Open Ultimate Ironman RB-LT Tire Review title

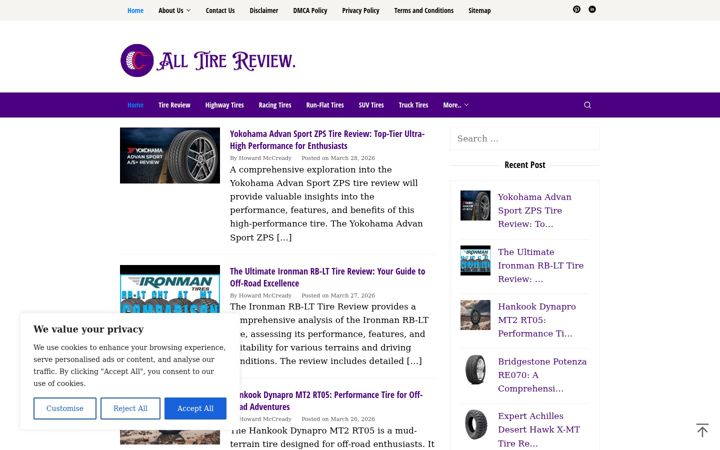coord(327,277)
